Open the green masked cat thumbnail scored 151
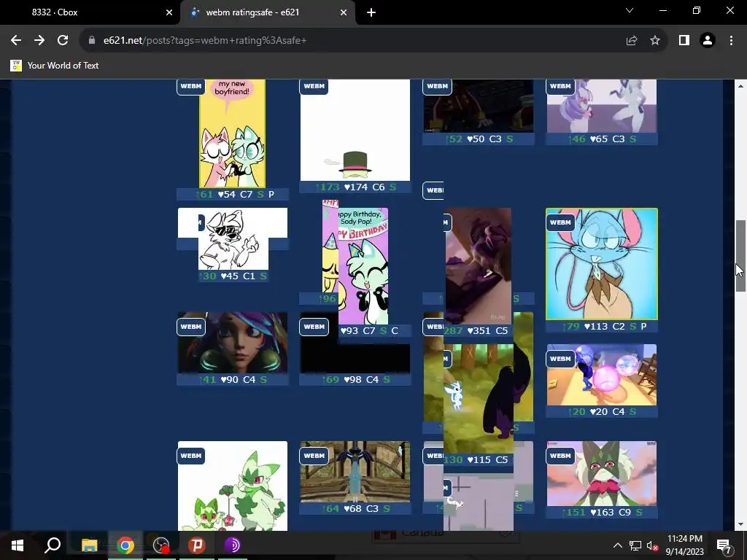Viewport: 747px width, 560px height. (602, 473)
